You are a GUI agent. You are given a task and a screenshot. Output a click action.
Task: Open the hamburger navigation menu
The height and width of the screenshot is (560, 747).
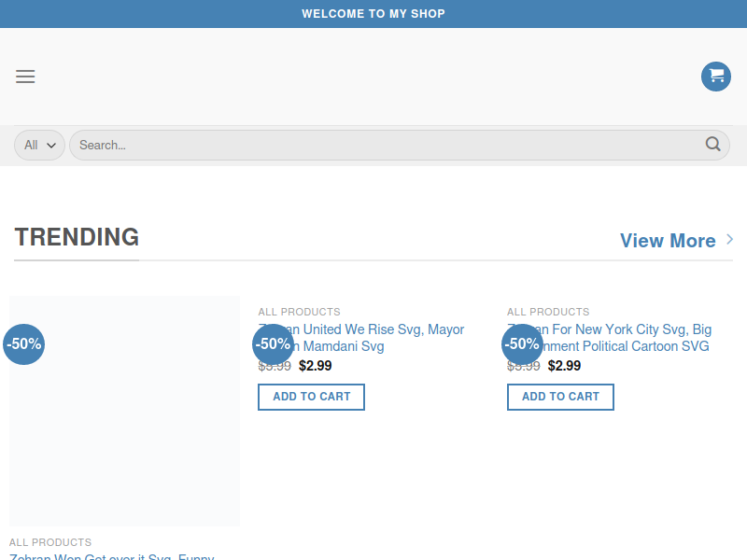(x=25, y=77)
